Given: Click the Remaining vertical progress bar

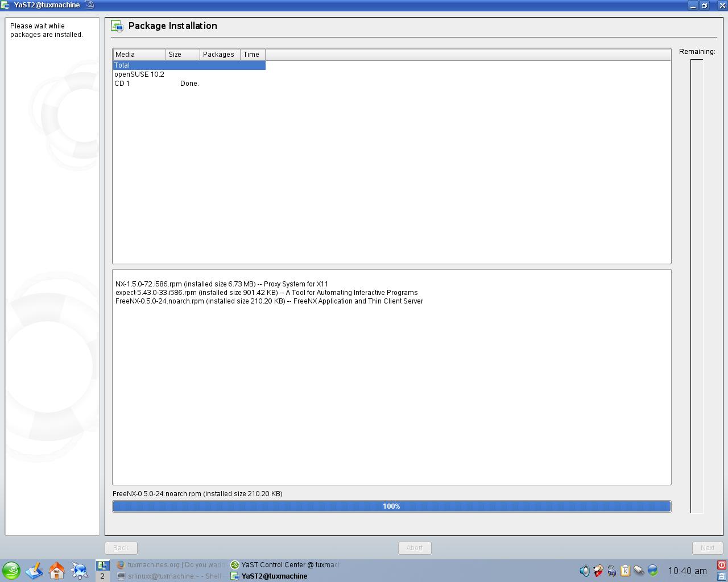Looking at the screenshot, I should click(x=697, y=286).
